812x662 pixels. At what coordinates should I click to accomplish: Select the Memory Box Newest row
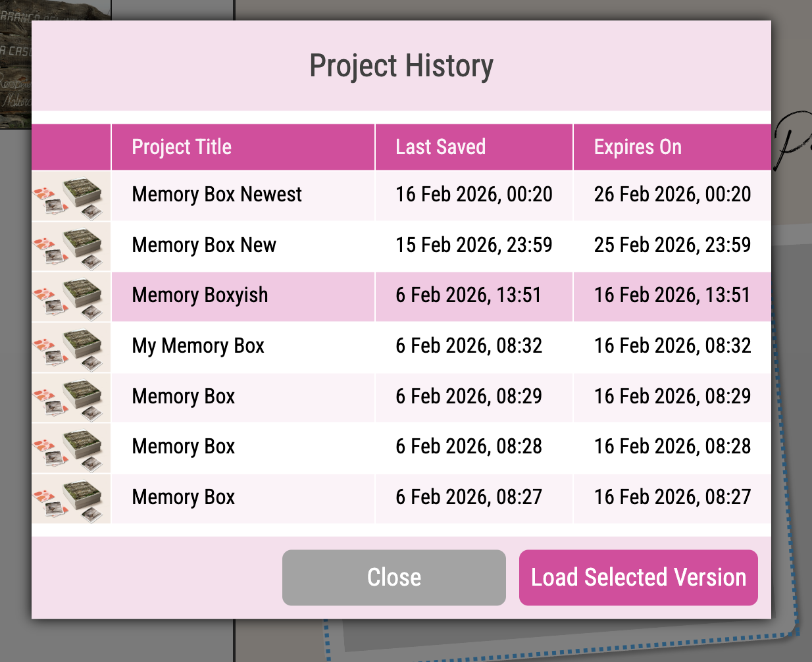click(243, 194)
